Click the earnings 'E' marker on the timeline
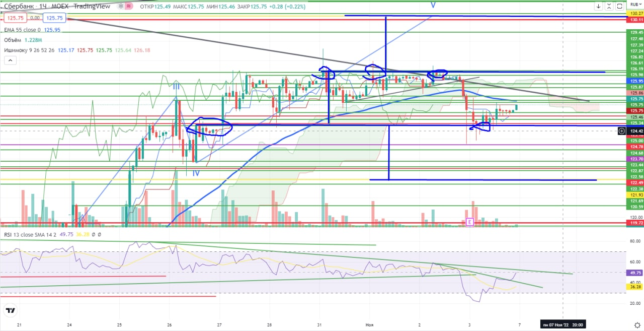The height and width of the screenshot is (331, 644). [470, 222]
